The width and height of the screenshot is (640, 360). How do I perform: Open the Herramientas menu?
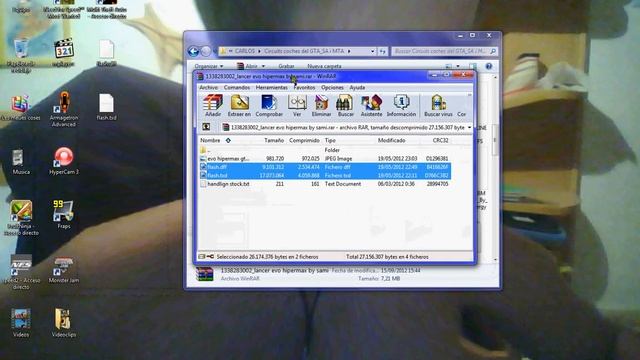pos(272,87)
